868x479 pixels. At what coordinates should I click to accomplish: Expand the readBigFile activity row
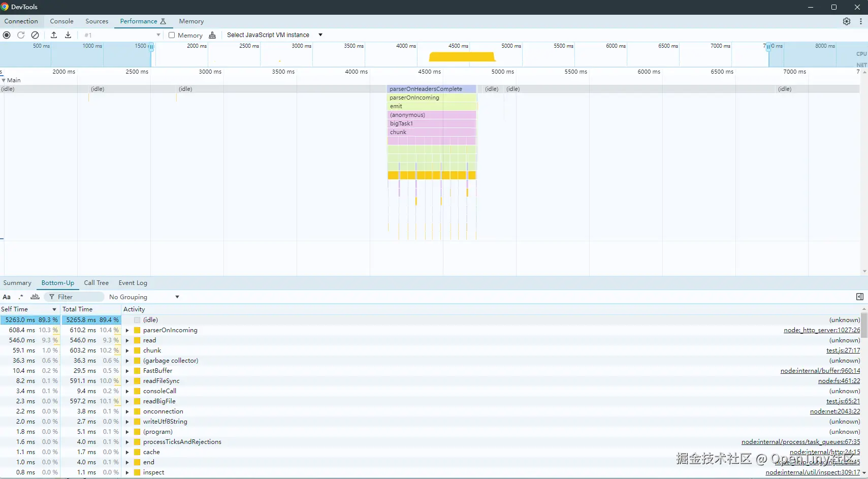(x=127, y=401)
